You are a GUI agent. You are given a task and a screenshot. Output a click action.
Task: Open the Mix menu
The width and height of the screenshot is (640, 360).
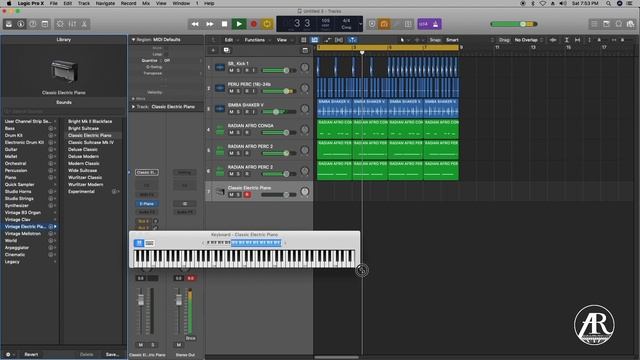click(146, 3)
